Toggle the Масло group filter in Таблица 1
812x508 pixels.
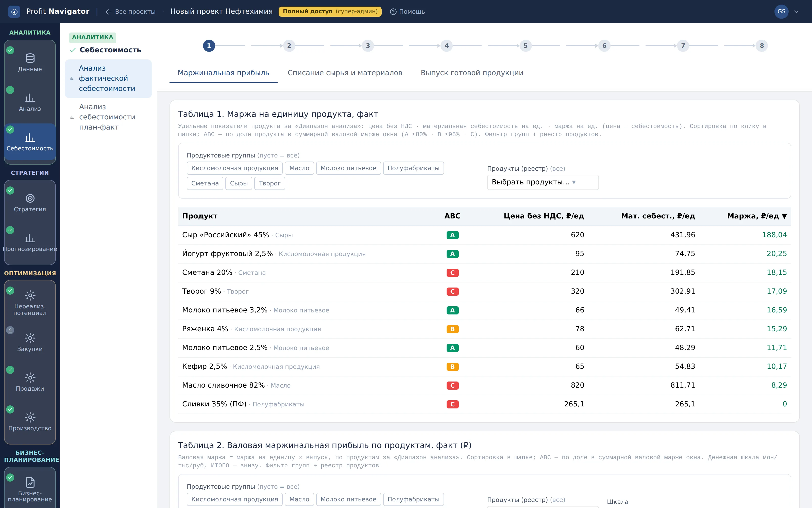point(299,168)
